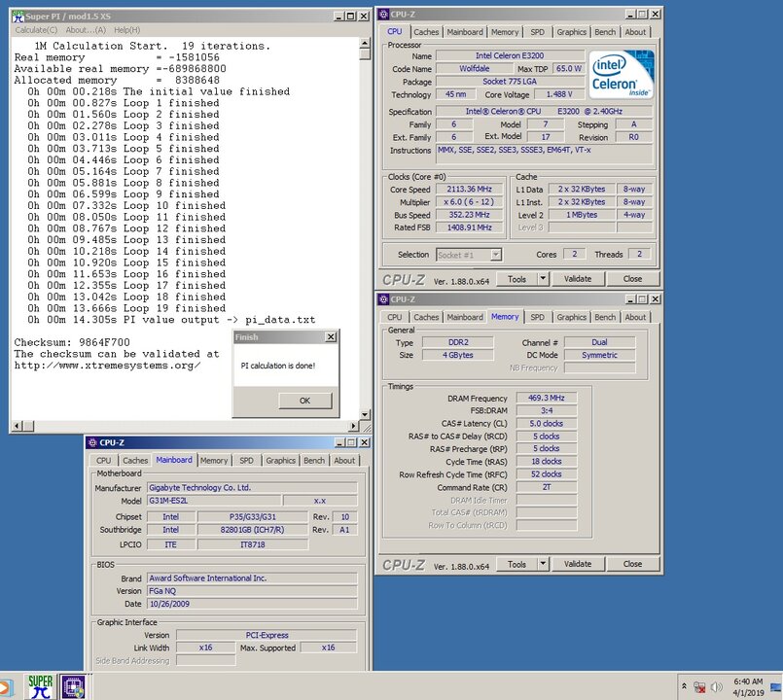783x700 pixels.
Task: Click the Rated FSB value 1408.91 MHz
Action: click(x=469, y=227)
